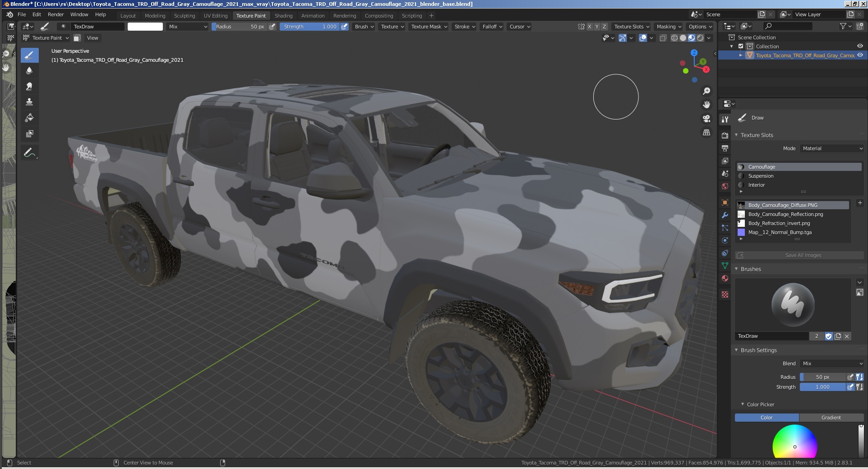This screenshot has height=469, width=868.
Task: Click the zoom magnifier in viewport gizmos
Action: click(706, 91)
